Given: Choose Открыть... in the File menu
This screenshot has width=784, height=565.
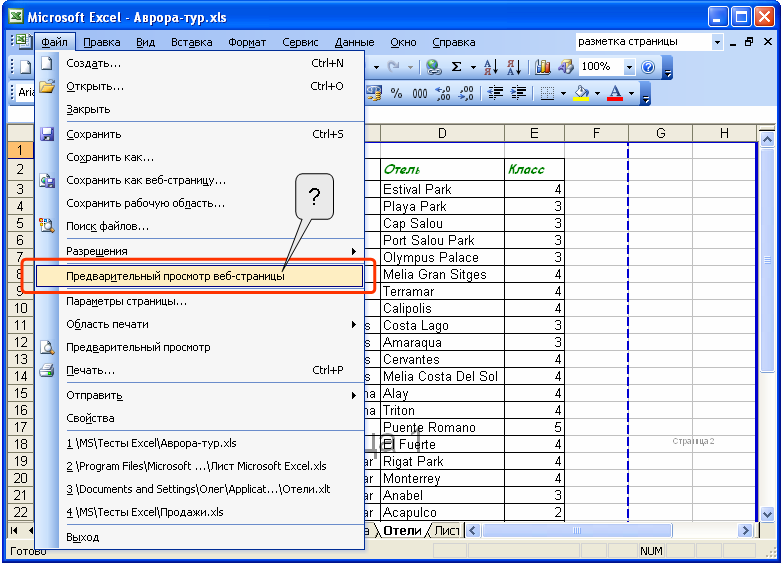Looking at the screenshot, I should [x=199, y=86].
